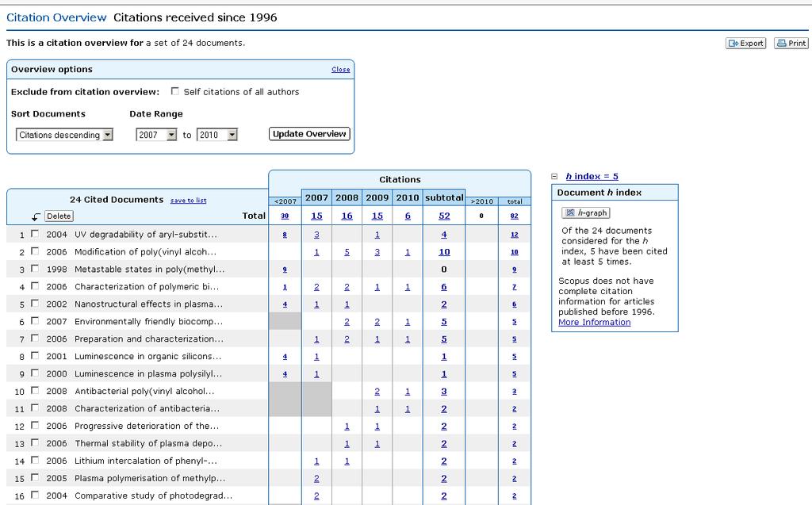Image resolution: width=812 pixels, height=505 pixels.
Task: Select checkbox for Modification of poly(vinyl alcoh... row
Action: point(35,251)
